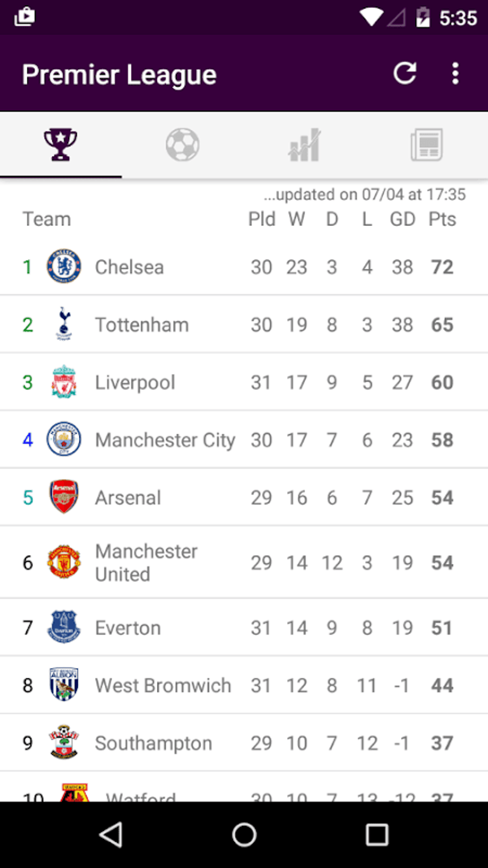
Task: Tap the refresh icon in header
Action: pos(405,74)
